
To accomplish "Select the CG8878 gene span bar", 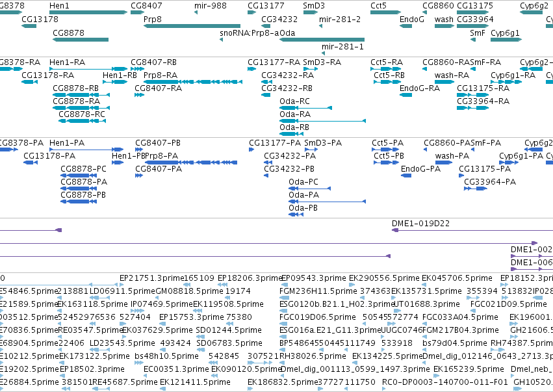I will point(81,40).
